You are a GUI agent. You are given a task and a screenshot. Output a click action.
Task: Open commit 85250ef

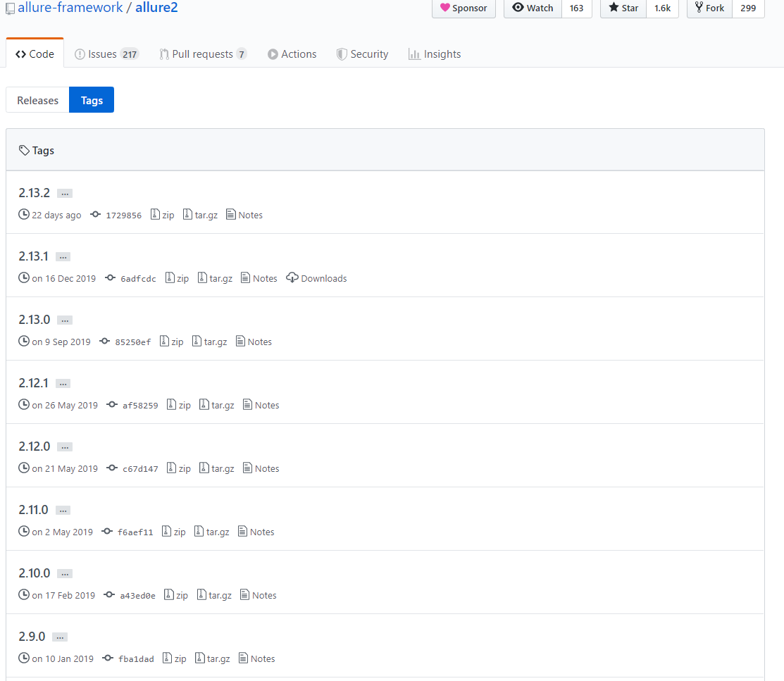(125, 342)
